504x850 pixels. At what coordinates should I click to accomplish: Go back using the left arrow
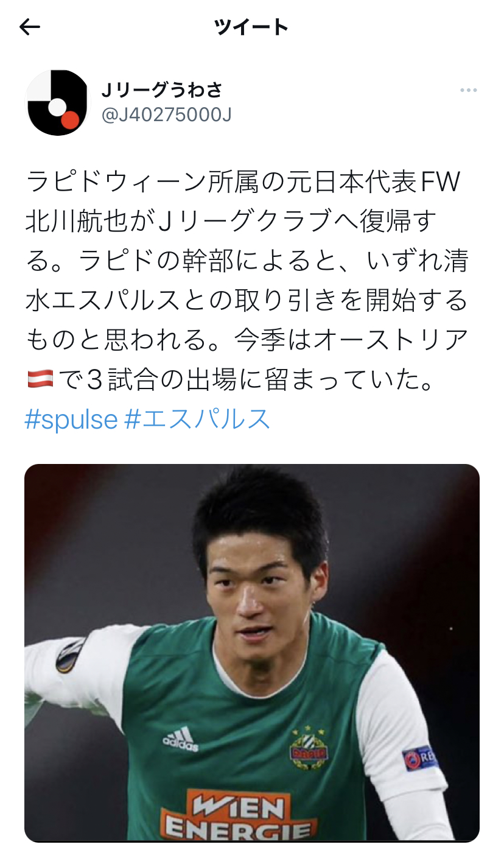coord(30,27)
